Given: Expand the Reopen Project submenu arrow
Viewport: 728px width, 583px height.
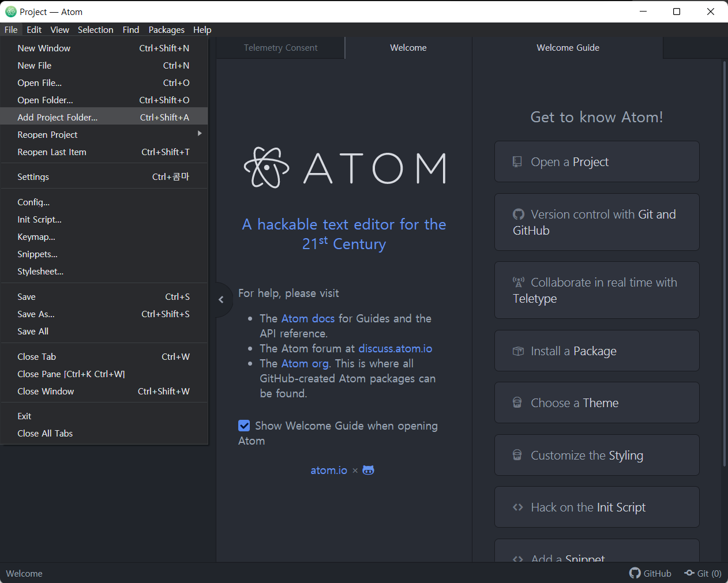Looking at the screenshot, I should coord(200,134).
